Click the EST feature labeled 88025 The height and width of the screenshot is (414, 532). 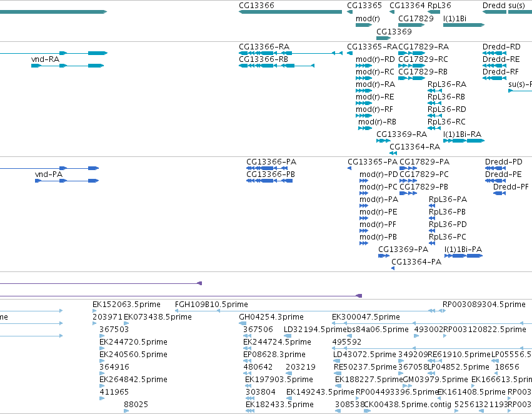(136, 405)
